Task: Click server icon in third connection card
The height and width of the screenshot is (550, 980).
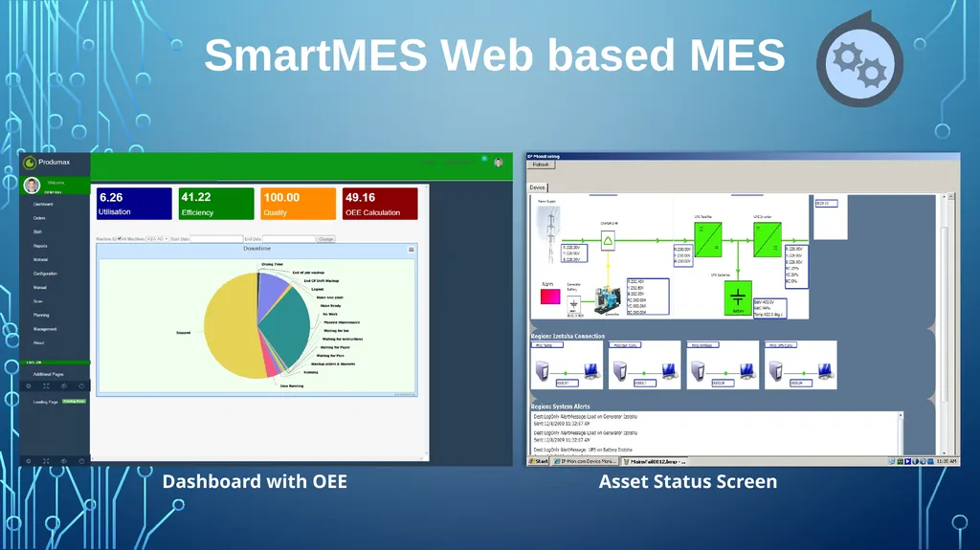Action: tap(698, 371)
